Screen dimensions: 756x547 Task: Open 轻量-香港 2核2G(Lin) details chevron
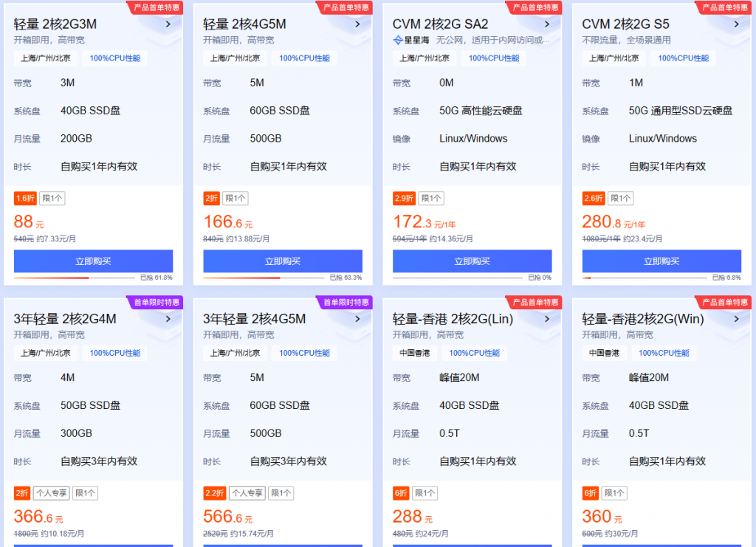[x=547, y=319]
